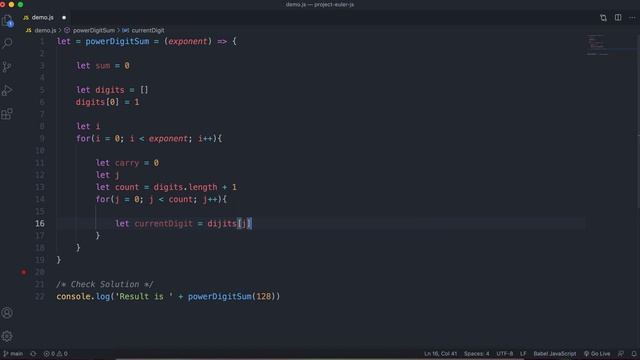The height and width of the screenshot is (360, 640).
Task: Open the notifications bell
Action: pos(633,353)
